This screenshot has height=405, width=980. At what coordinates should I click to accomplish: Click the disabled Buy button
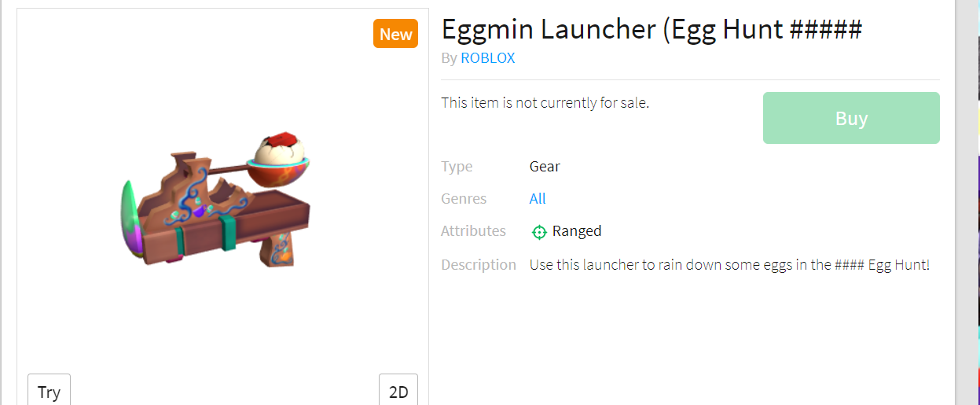tap(851, 118)
